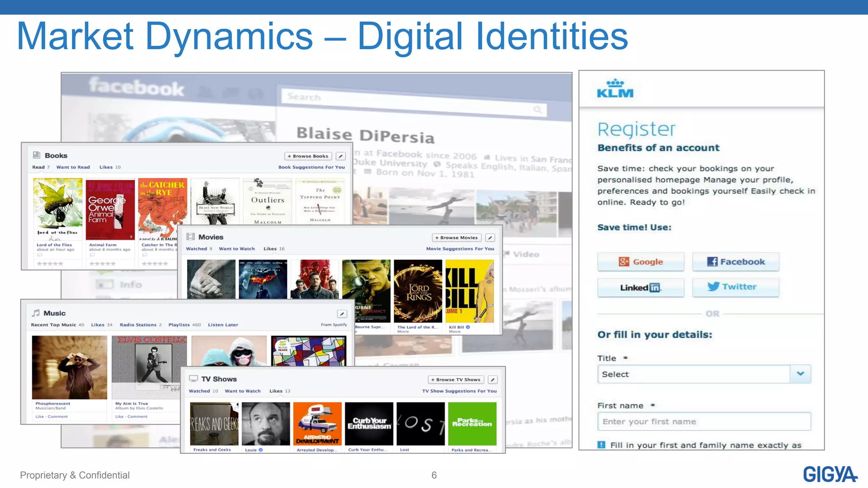Click the Phosphorescent album art
868x488 pixels.
[x=70, y=367]
